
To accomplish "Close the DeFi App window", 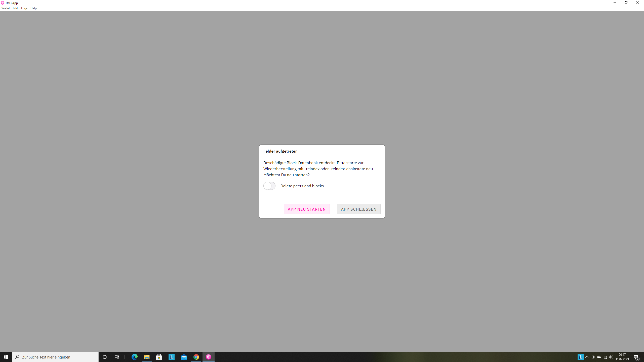I will pos(638,3).
